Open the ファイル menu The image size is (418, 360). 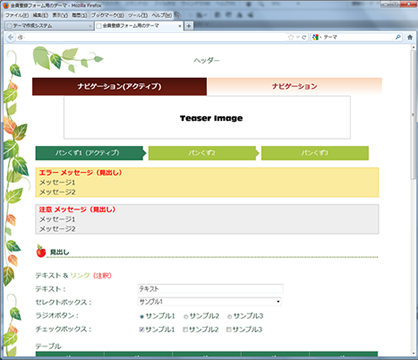pos(17,15)
